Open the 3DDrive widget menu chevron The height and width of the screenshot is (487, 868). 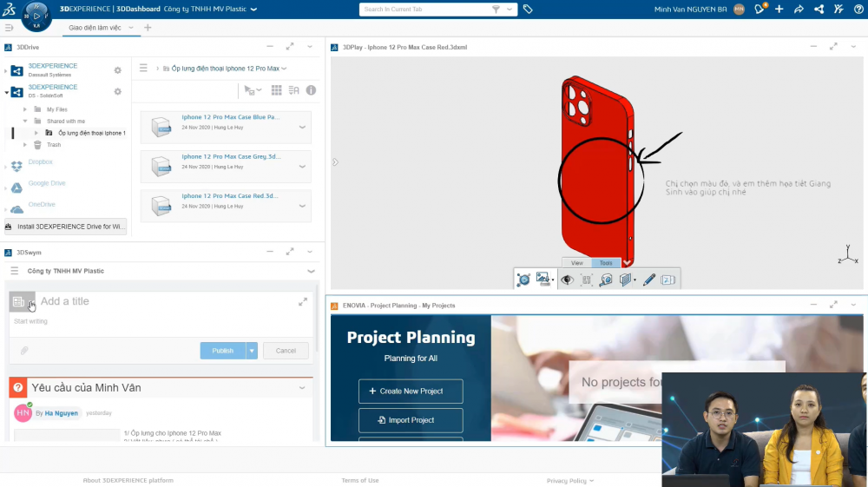(x=310, y=47)
